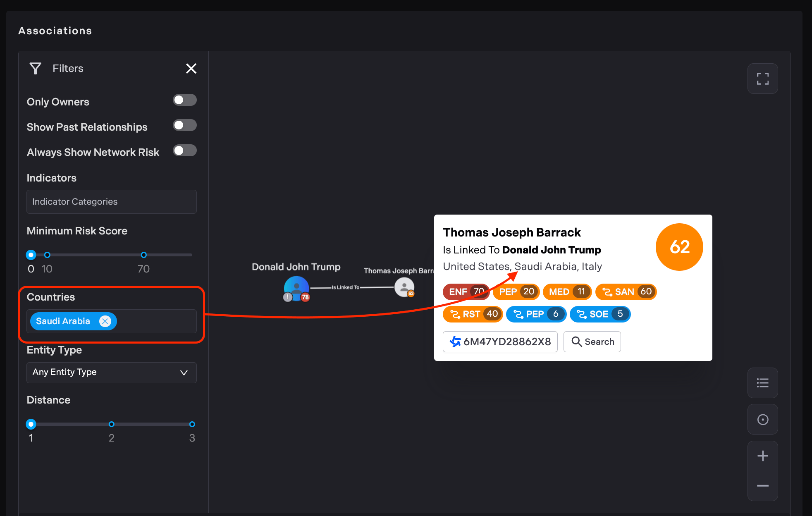Click the SAN 60 indicator badge
Image resolution: width=812 pixels, height=516 pixels.
point(626,292)
